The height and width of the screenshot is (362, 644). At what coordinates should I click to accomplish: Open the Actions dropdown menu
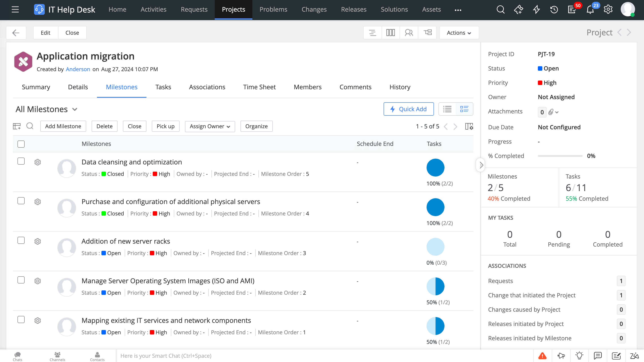click(x=459, y=33)
